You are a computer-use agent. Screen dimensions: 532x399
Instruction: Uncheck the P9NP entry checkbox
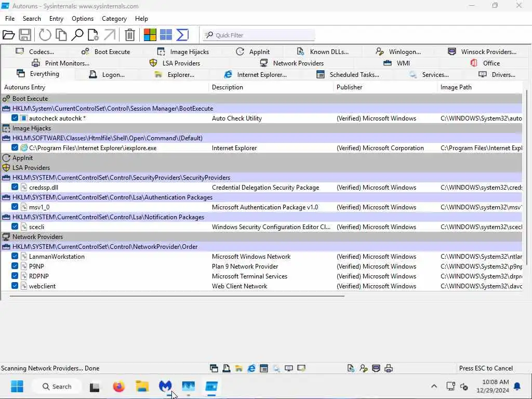(x=15, y=266)
